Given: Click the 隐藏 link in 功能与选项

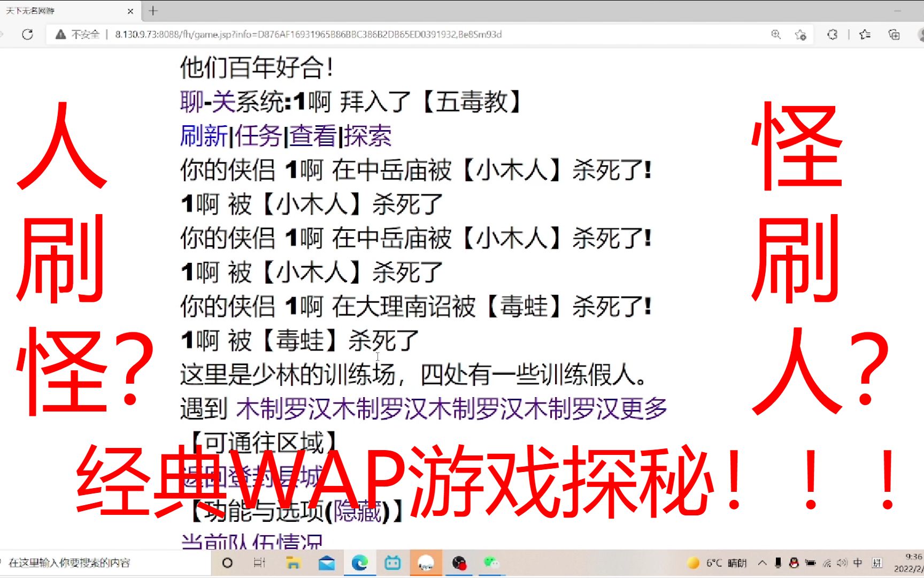Looking at the screenshot, I should 358,512.
